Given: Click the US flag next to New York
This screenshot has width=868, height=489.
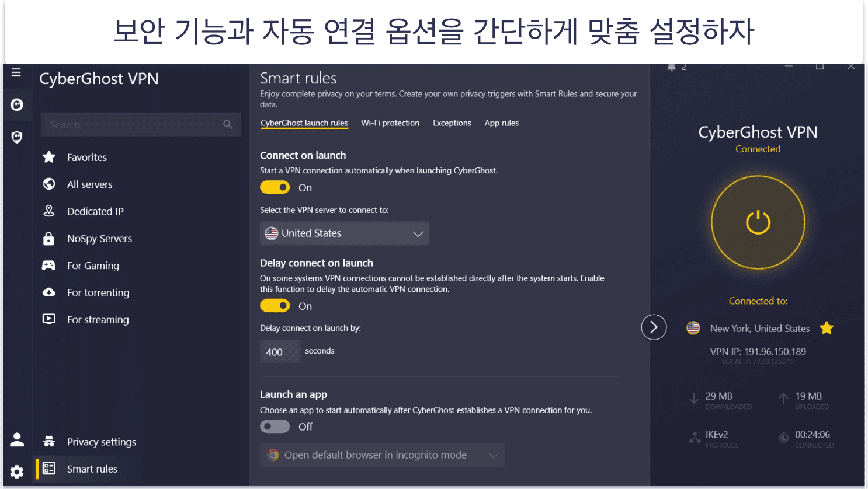Looking at the screenshot, I should click(693, 328).
